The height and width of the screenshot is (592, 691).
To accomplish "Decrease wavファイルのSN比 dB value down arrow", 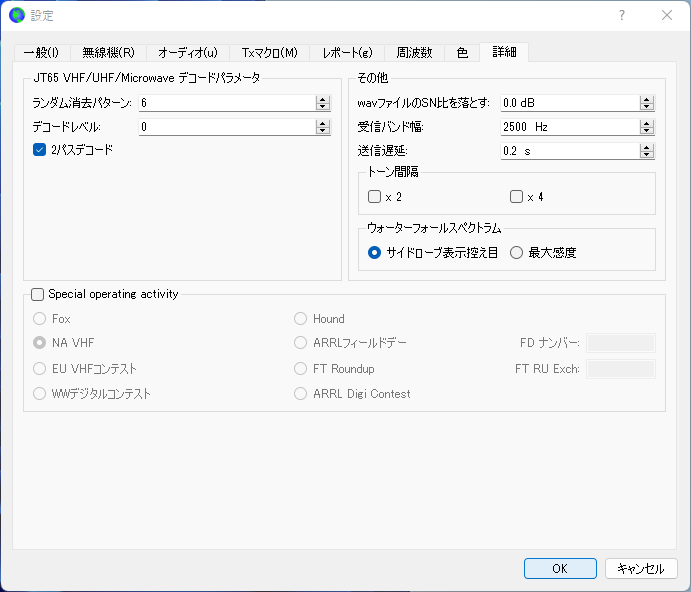I will (x=646, y=106).
